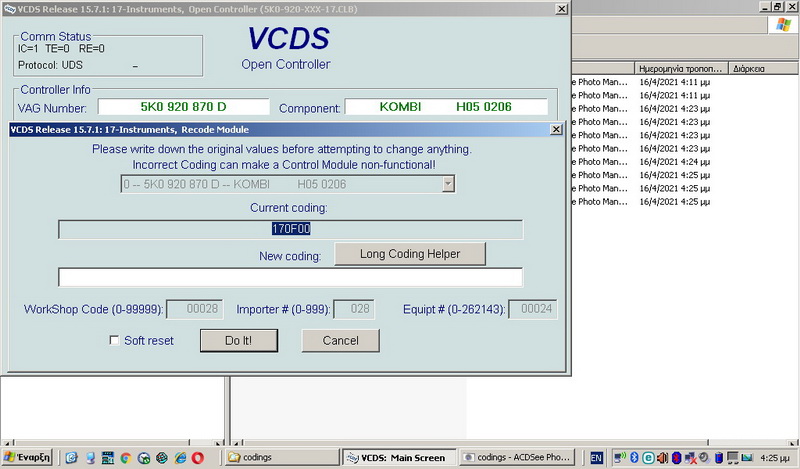
Task: Click the teal globe network quick launch icon
Action: pyautogui.click(x=162, y=458)
